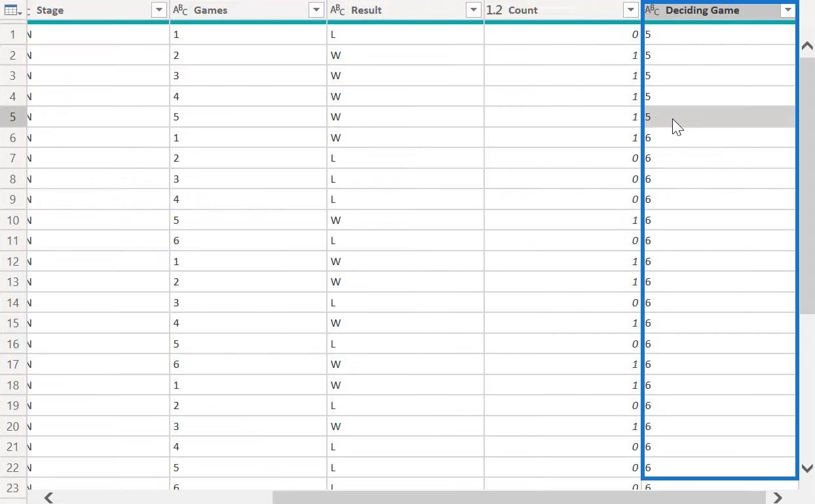Click Games cell in row 3
The image size is (815, 504).
[248, 76]
